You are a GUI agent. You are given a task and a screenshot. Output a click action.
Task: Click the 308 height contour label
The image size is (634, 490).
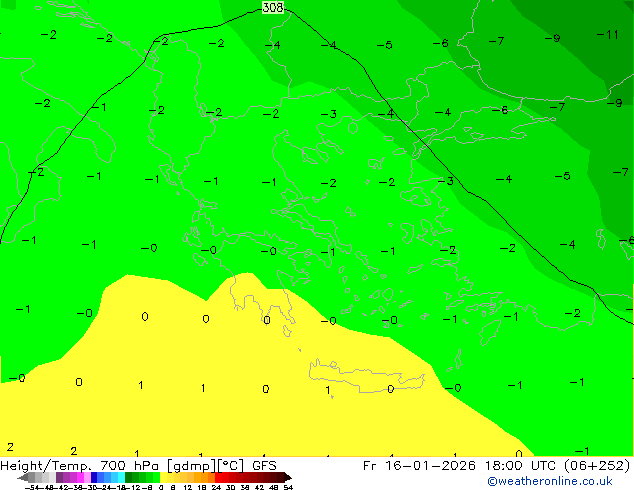(x=273, y=7)
